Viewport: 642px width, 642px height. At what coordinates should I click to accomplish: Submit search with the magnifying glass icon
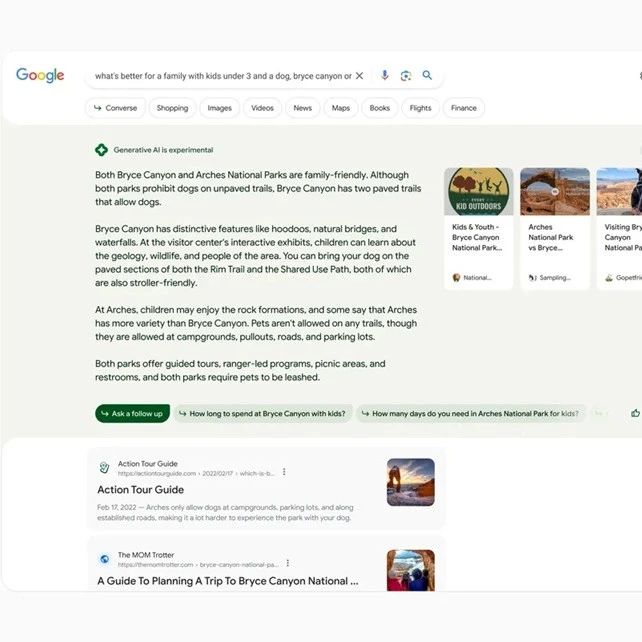pyautogui.click(x=427, y=75)
